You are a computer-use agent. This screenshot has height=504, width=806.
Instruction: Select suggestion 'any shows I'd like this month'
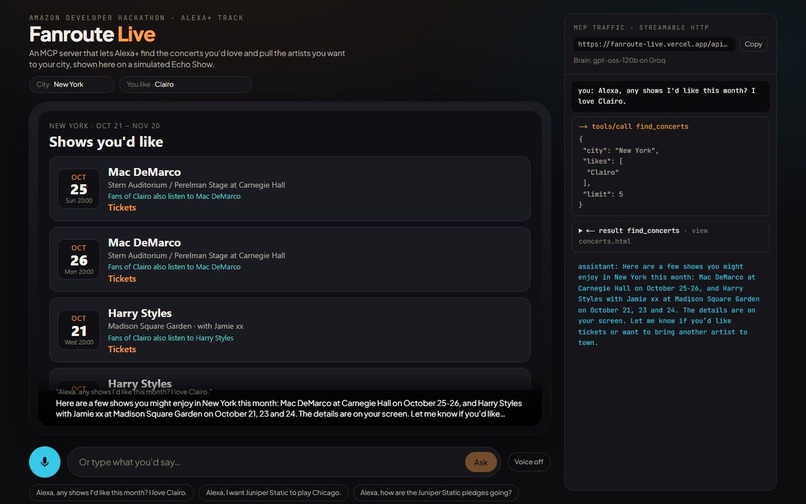111,493
